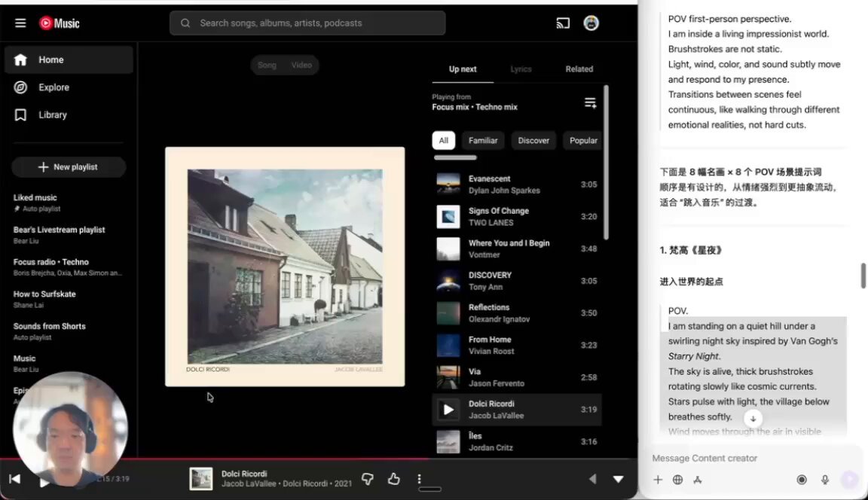Viewport: 868px width, 500px height.
Task: Click the cast to device icon
Action: click(x=562, y=23)
